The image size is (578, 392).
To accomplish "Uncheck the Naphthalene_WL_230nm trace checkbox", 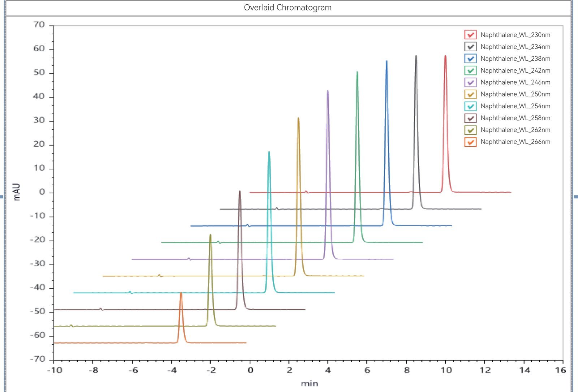I will pyautogui.click(x=470, y=35).
